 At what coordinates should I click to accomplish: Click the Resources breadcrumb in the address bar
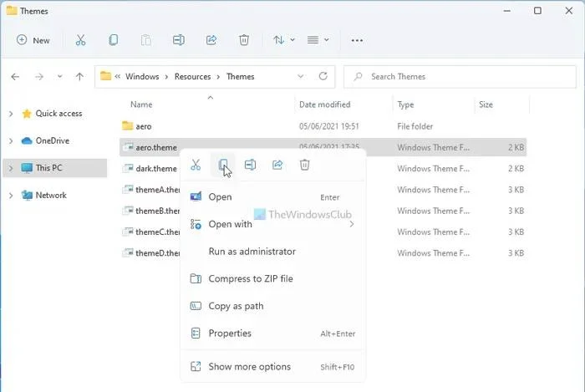point(192,76)
